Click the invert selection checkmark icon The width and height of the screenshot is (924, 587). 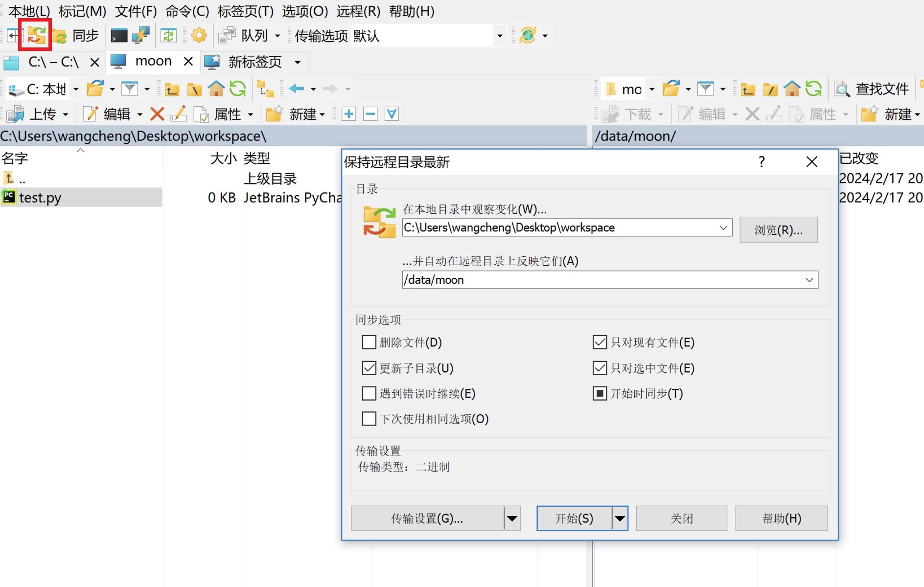click(x=392, y=114)
